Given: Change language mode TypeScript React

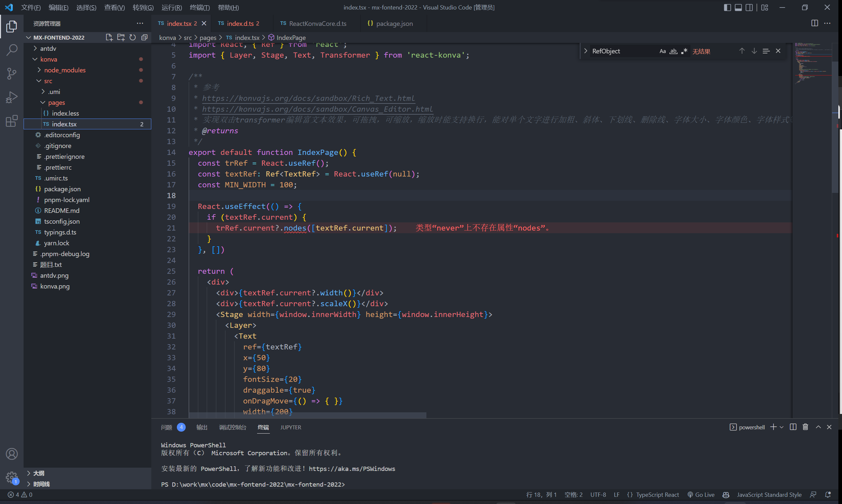Looking at the screenshot, I should point(657,495).
